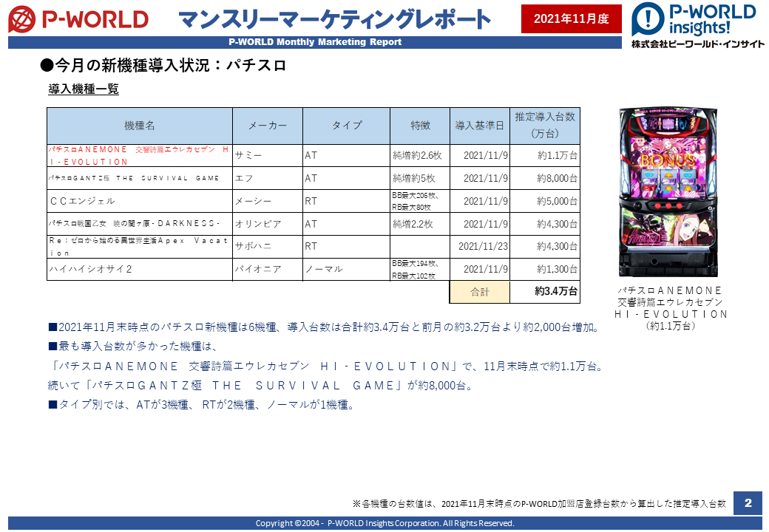The height and width of the screenshot is (532, 769).
Task: Open the underlined 導入機種一覧 label
Action: tap(84, 89)
